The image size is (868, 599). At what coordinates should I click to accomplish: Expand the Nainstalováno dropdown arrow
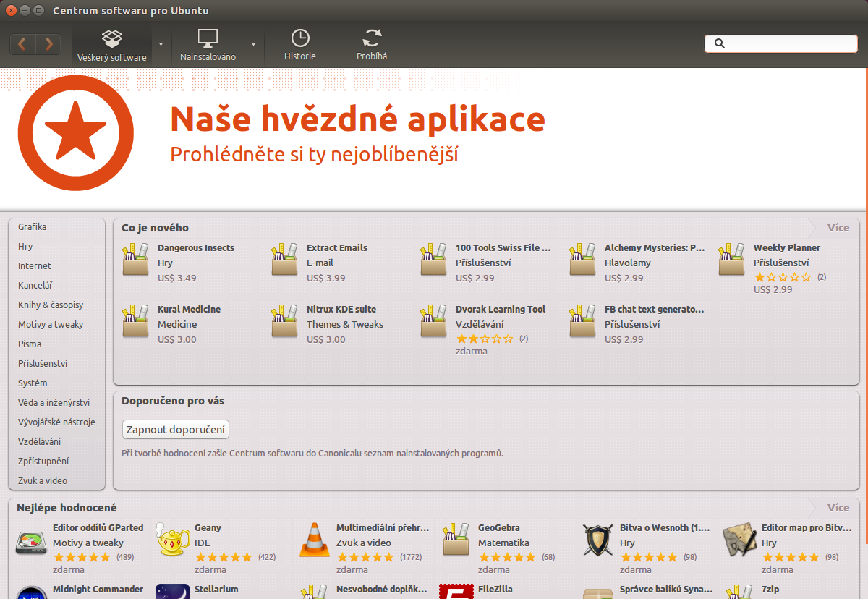(x=253, y=44)
